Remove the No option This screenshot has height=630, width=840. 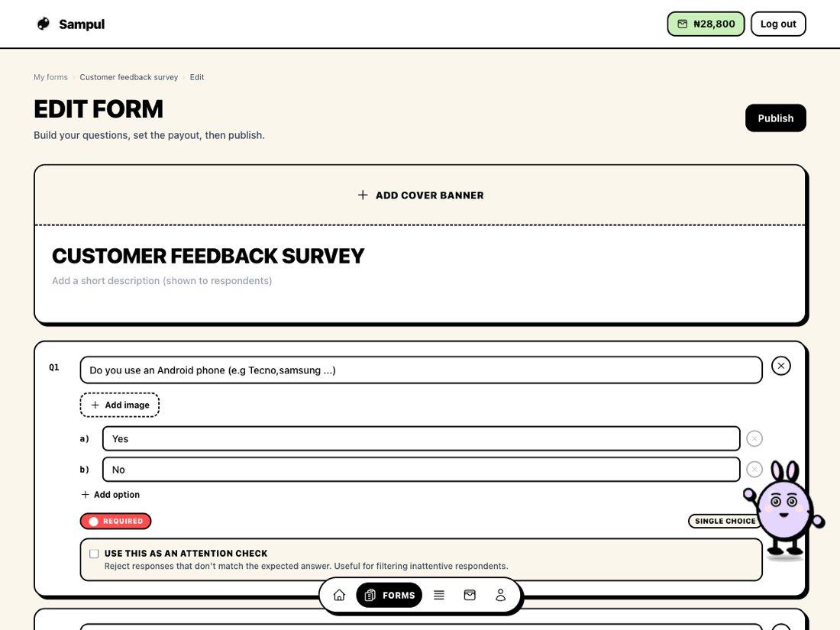tap(754, 470)
